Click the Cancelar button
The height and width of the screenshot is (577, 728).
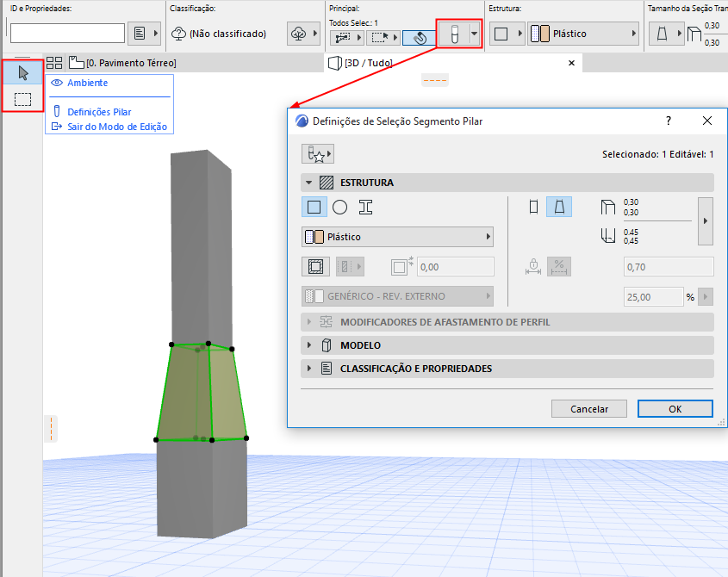(x=589, y=408)
